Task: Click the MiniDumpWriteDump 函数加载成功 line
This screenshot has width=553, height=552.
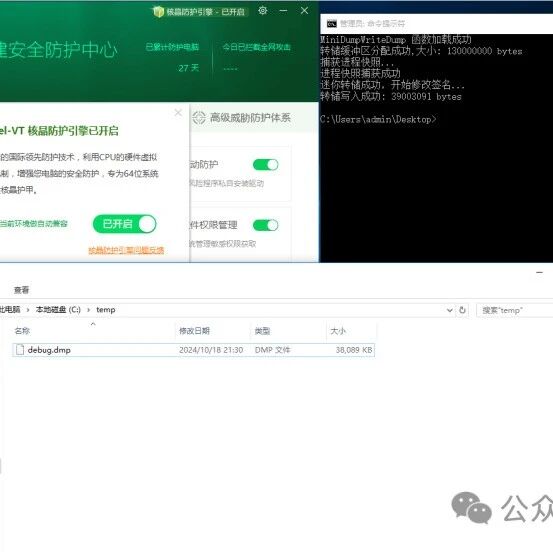Action: (x=396, y=39)
